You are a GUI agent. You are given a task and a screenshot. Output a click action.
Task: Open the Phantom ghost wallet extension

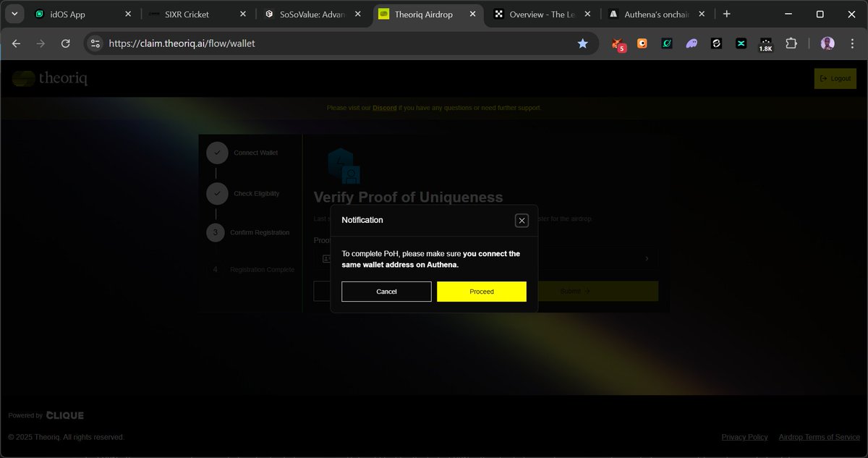coord(692,43)
